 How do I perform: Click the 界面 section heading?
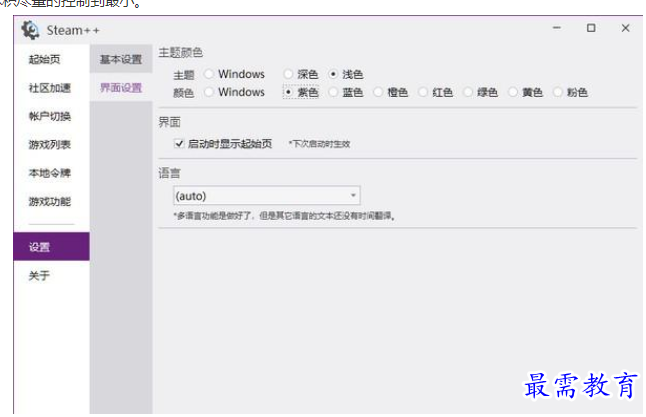[169, 122]
